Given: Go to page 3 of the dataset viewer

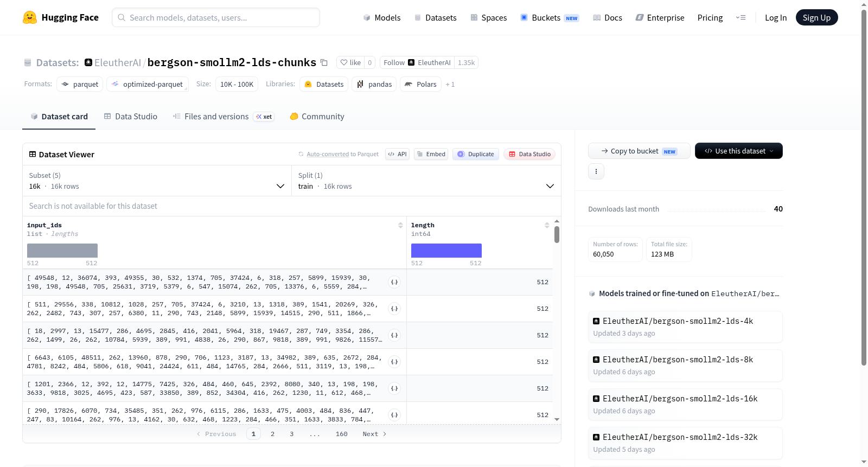Looking at the screenshot, I should point(291,434).
